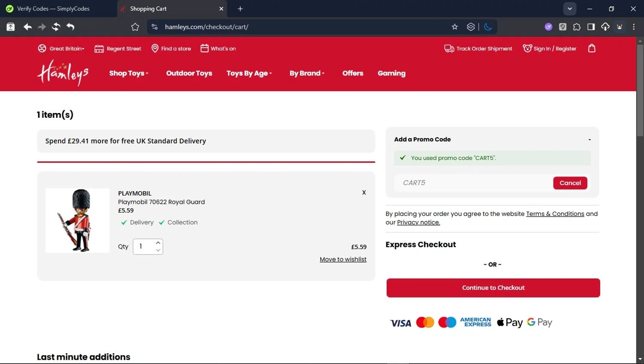The image size is (644, 364).
Task: Open the Privacy notice link
Action: pyautogui.click(x=419, y=222)
